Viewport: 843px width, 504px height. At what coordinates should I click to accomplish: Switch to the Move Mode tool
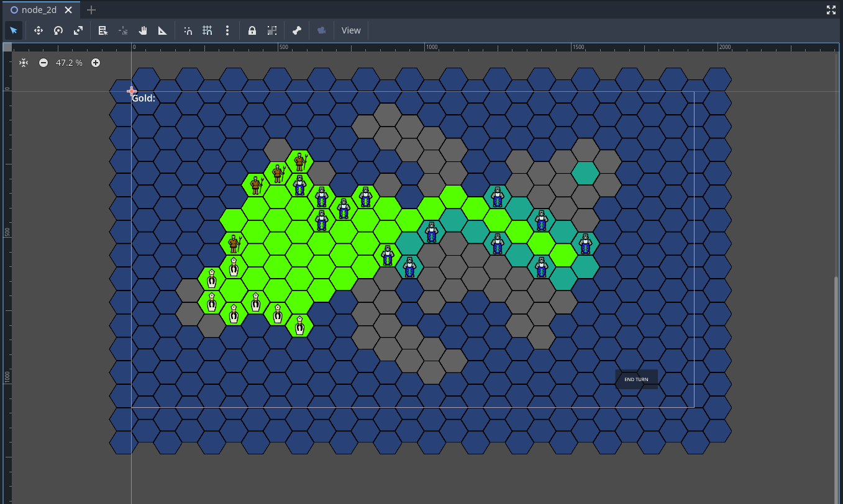click(x=38, y=30)
